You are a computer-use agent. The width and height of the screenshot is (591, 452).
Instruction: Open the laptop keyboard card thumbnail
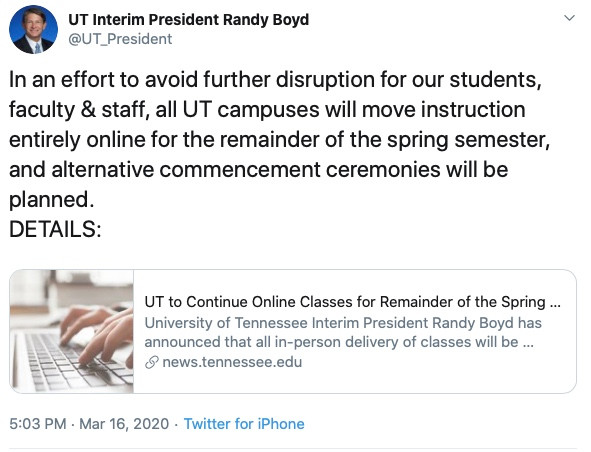[x=72, y=331]
